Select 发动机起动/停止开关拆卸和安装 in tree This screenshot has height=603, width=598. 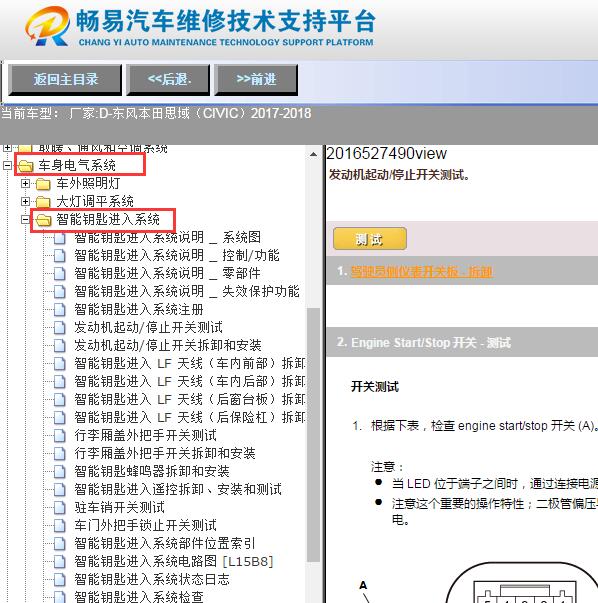[x=168, y=345]
